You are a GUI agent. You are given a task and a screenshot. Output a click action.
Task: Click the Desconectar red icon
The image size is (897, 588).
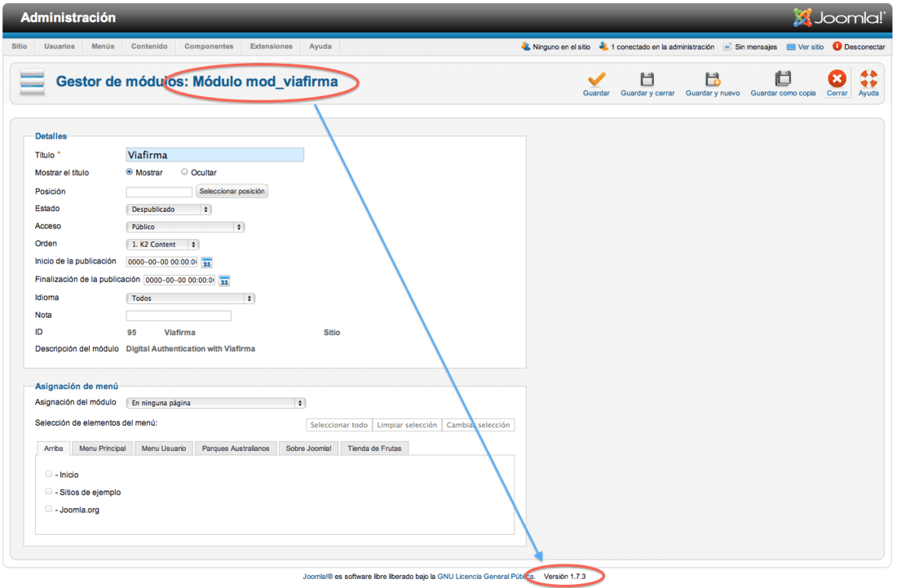click(837, 46)
